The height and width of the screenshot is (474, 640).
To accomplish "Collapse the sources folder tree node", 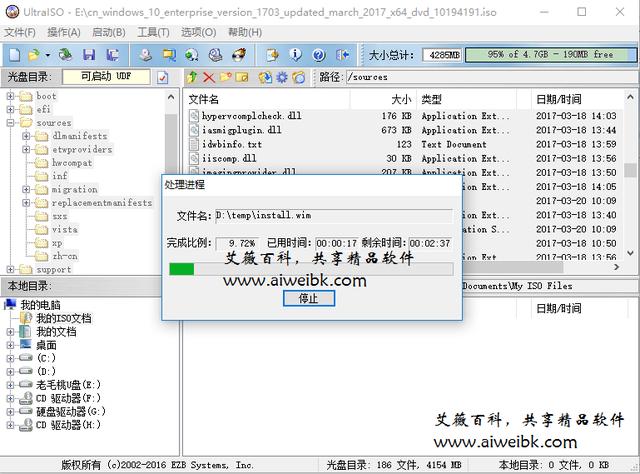I will (x=10, y=123).
